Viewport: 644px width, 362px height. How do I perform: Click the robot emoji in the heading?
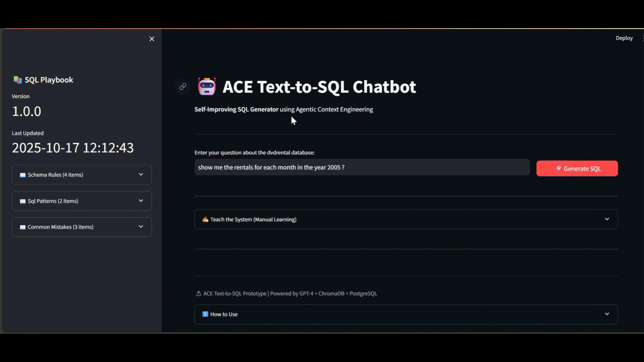207,87
